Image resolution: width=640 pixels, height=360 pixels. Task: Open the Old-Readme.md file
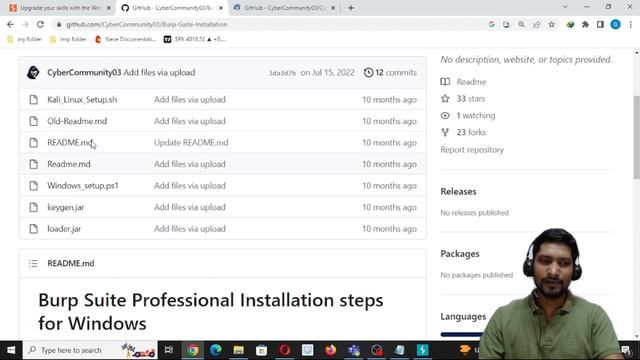point(77,121)
